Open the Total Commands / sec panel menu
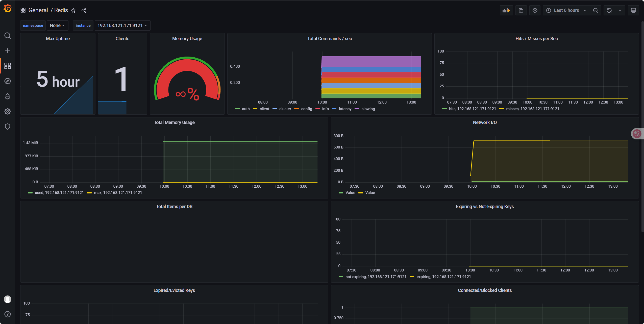This screenshot has width=644, height=324. 330,39
